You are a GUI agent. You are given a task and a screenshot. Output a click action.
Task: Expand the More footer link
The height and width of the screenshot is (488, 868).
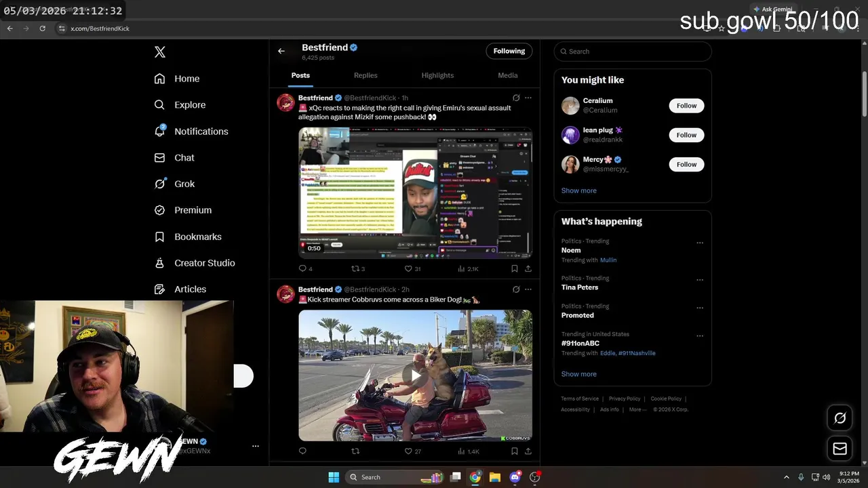(x=637, y=409)
